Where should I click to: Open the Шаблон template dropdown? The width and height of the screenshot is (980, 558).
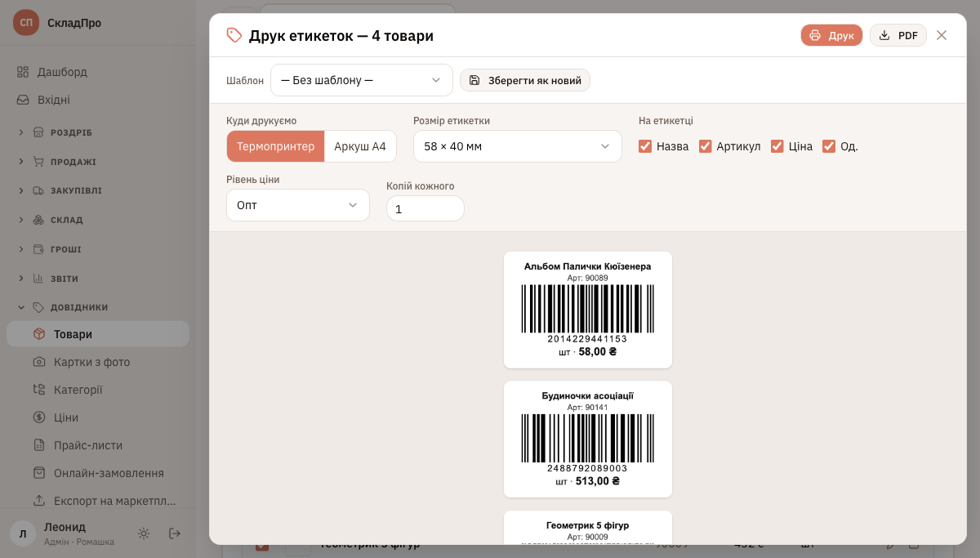pos(362,80)
